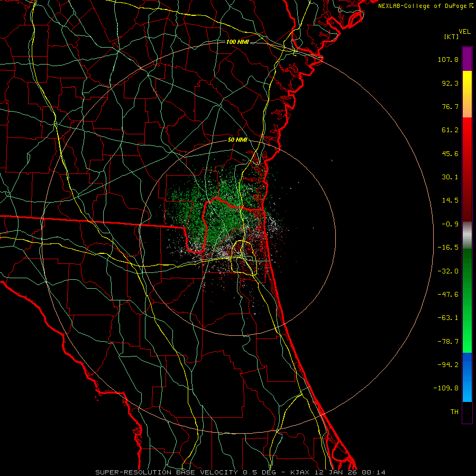Select the -109.8 velocity scale value
The image size is (476, 476).
click(446, 388)
